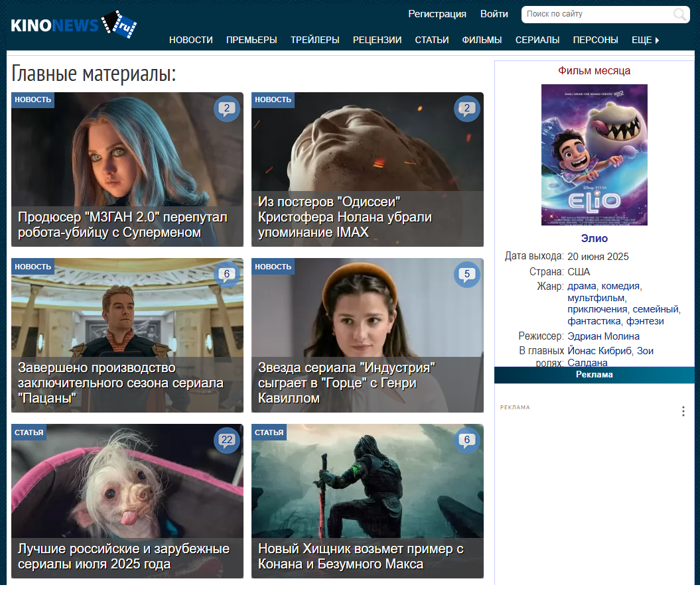
Task: Click the dark "Реклама" banner bar
Action: pyautogui.click(x=595, y=375)
